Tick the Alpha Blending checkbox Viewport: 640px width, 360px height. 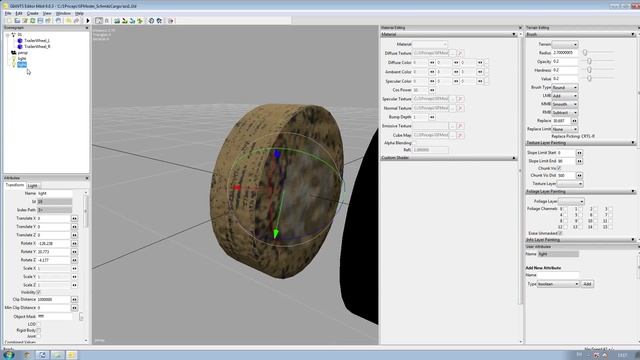tap(415, 143)
